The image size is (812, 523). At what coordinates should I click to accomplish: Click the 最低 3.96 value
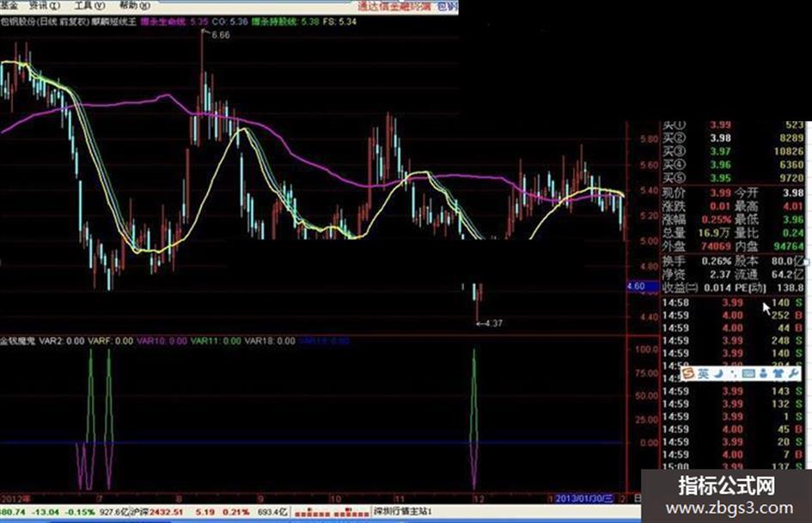(x=793, y=220)
